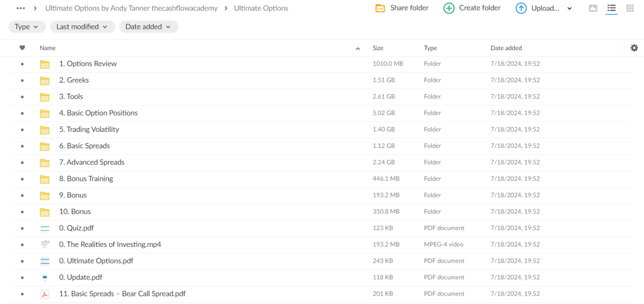The width and height of the screenshot is (644, 304).
Task: Sort by Date added column header
Action: [x=506, y=48]
